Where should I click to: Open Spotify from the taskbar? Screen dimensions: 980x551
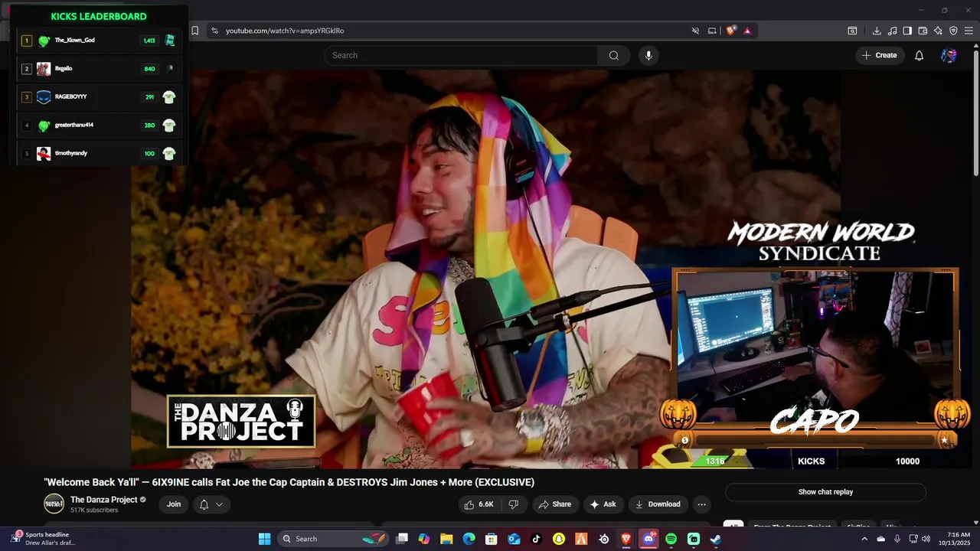tap(671, 539)
